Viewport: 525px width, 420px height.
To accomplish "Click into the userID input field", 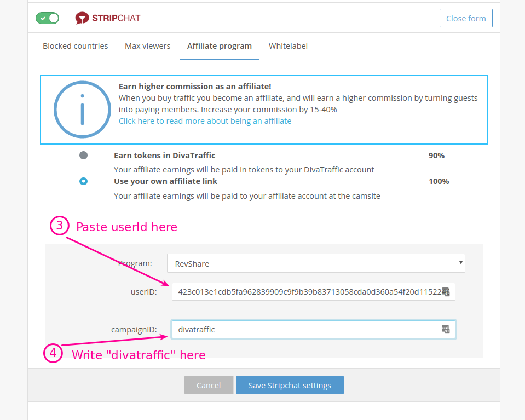I will click(x=313, y=292).
